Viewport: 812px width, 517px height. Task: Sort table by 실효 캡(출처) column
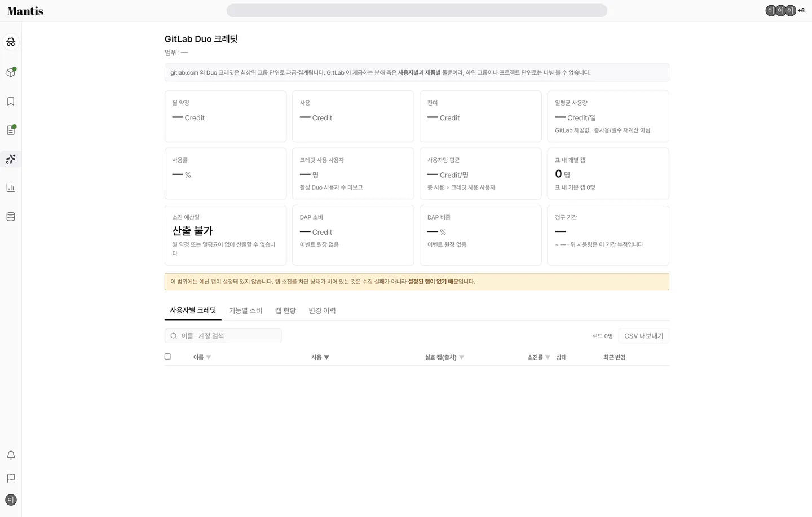(444, 357)
